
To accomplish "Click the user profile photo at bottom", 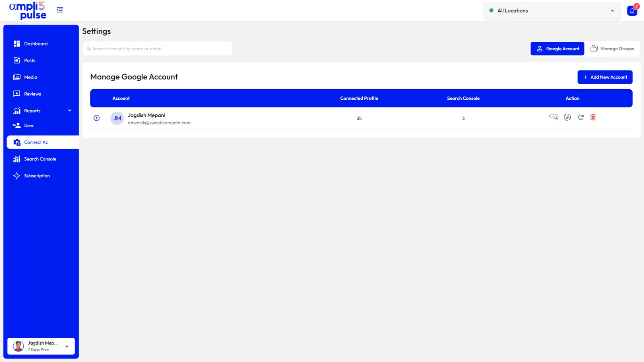I will (x=19, y=346).
